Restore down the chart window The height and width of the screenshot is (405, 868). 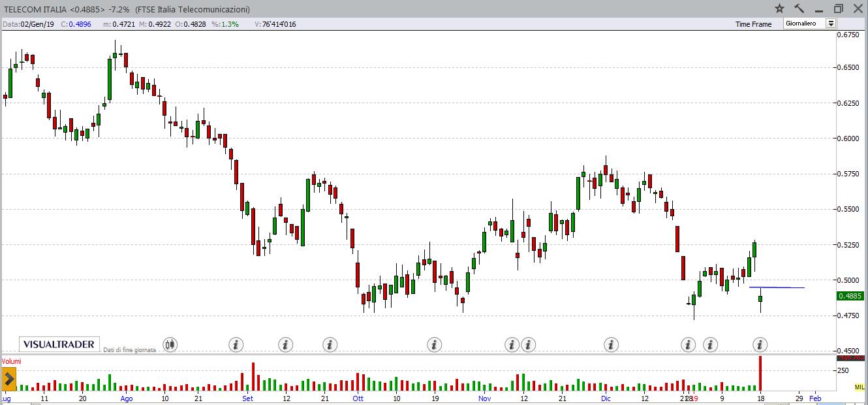coord(839,8)
